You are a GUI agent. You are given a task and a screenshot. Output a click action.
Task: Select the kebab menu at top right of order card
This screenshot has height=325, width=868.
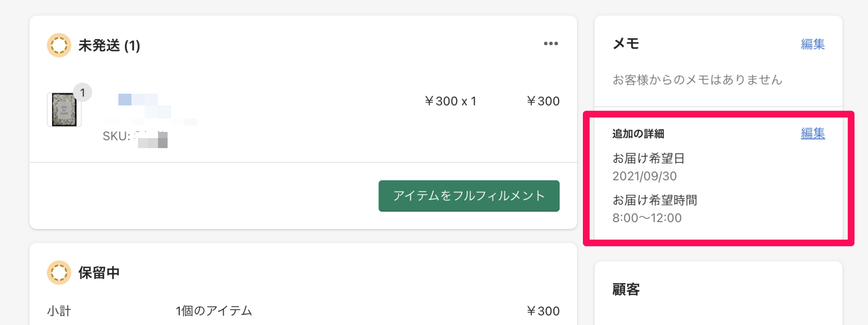[x=550, y=43]
